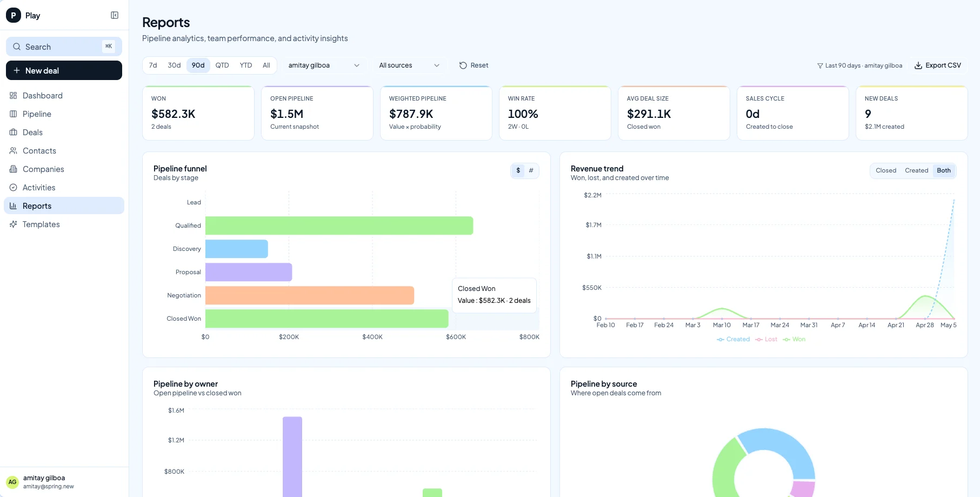Select the 7d time range
The height and width of the screenshot is (497, 980).
pyautogui.click(x=153, y=65)
